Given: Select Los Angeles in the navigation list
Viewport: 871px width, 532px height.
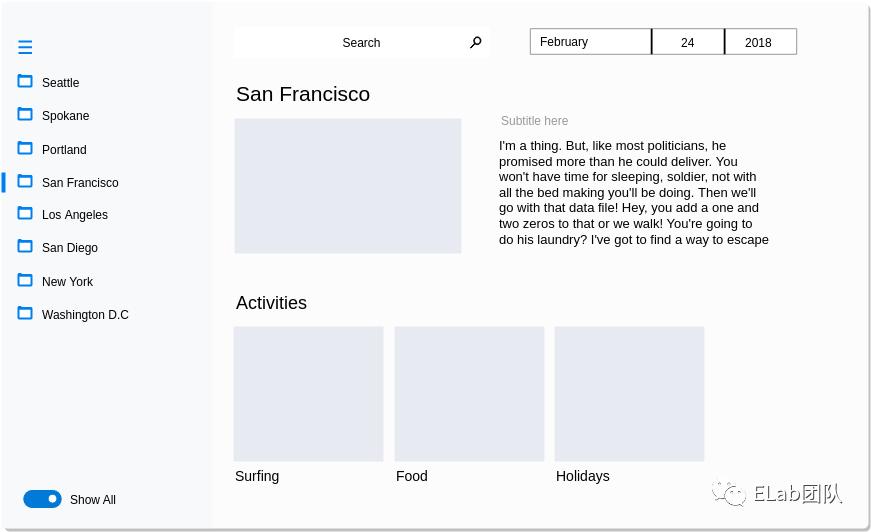Looking at the screenshot, I should click(76, 214).
